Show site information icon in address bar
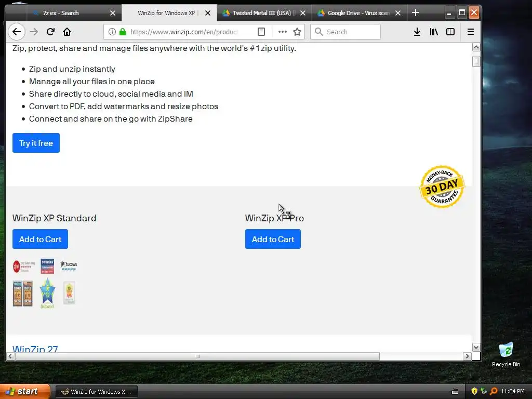This screenshot has width=532, height=399. tap(112, 32)
